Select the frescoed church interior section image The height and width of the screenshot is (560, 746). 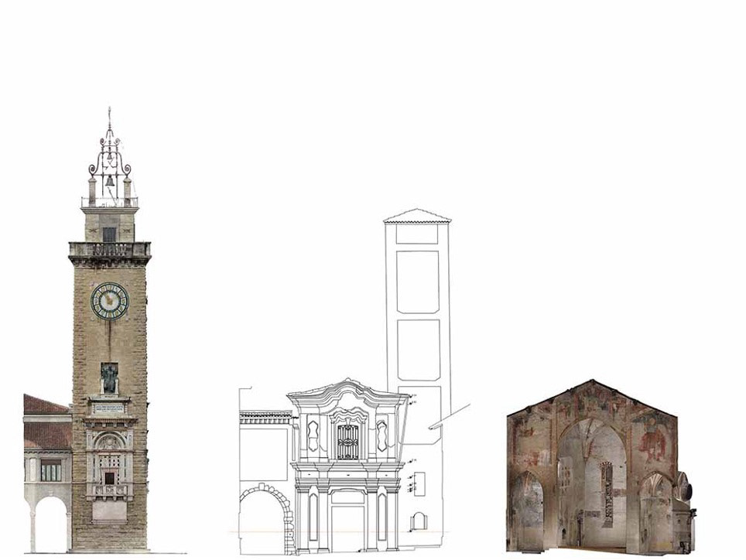602,466
